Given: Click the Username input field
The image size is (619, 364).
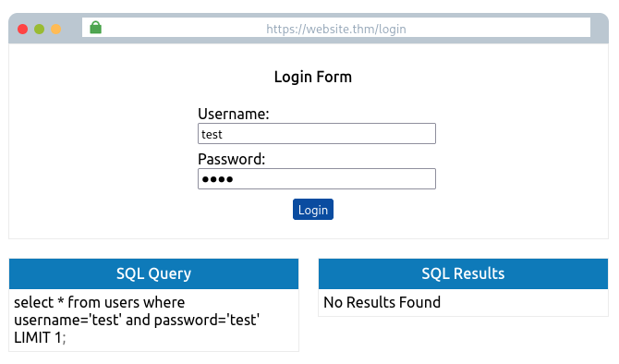Looking at the screenshot, I should click(317, 133).
